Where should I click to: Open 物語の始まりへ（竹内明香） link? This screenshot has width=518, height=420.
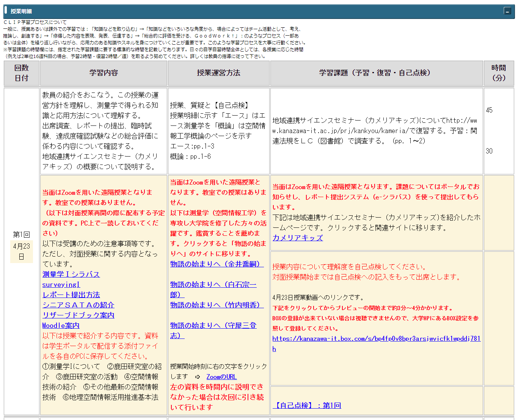(x=217, y=305)
